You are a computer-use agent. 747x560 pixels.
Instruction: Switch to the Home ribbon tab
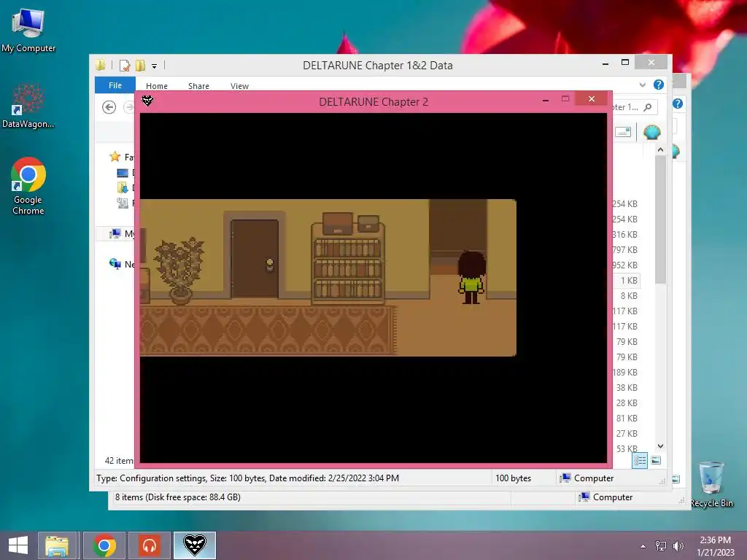pos(157,86)
